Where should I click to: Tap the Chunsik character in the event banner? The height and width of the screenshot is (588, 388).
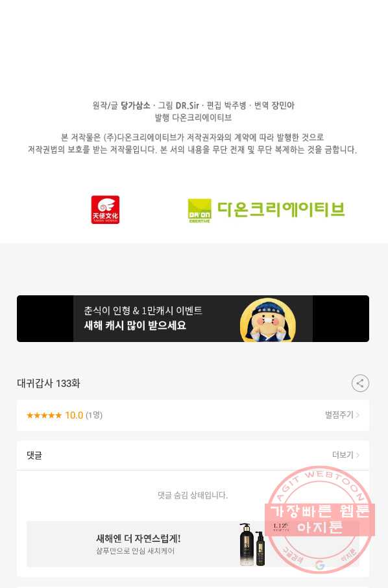point(268,320)
